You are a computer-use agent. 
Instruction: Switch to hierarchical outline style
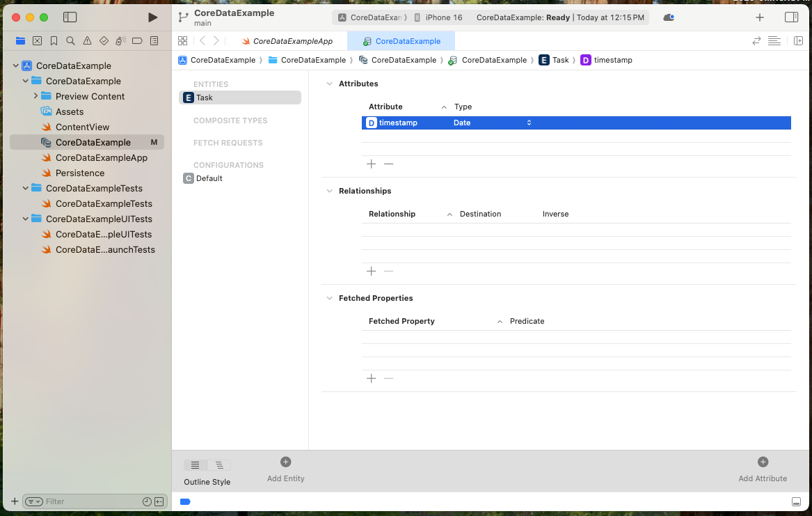(x=219, y=465)
